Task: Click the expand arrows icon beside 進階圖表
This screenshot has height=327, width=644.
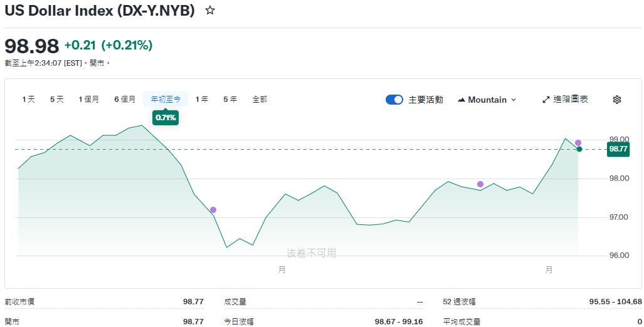Action: tap(546, 100)
